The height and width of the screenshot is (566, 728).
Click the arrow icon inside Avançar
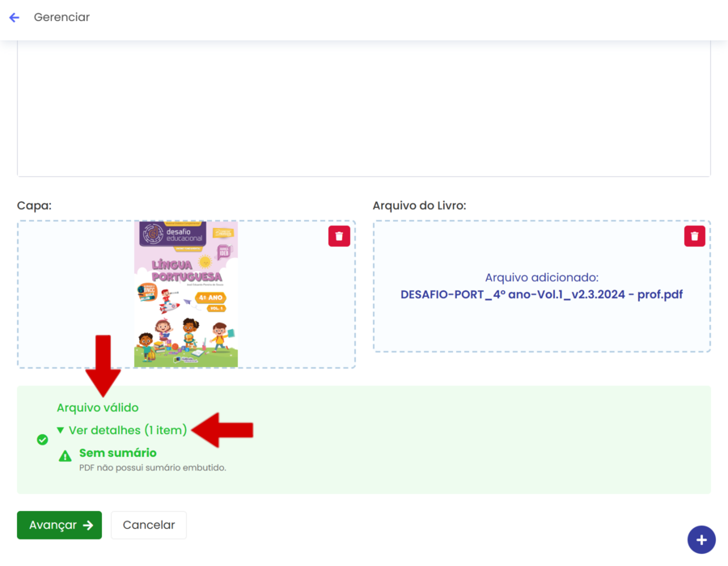click(87, 525)
